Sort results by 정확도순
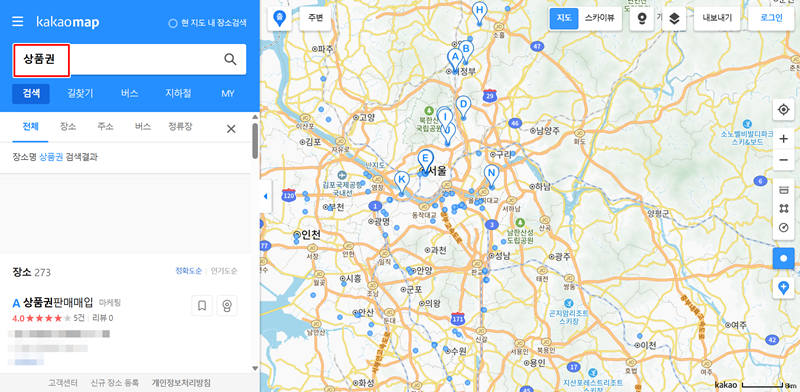 pyautogui.click(x=188, y=271)
